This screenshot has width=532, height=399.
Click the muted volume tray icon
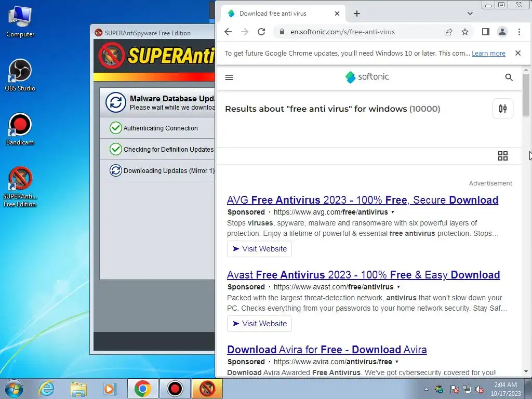480,390
